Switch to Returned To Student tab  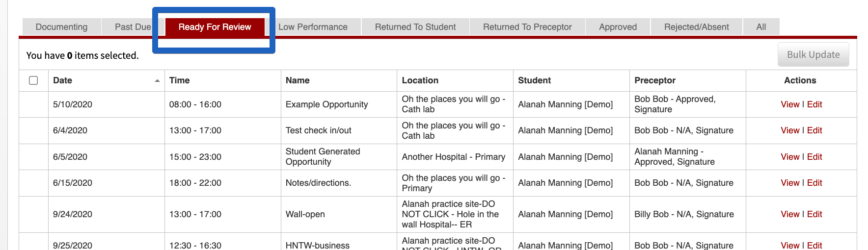tap(415, 27)
